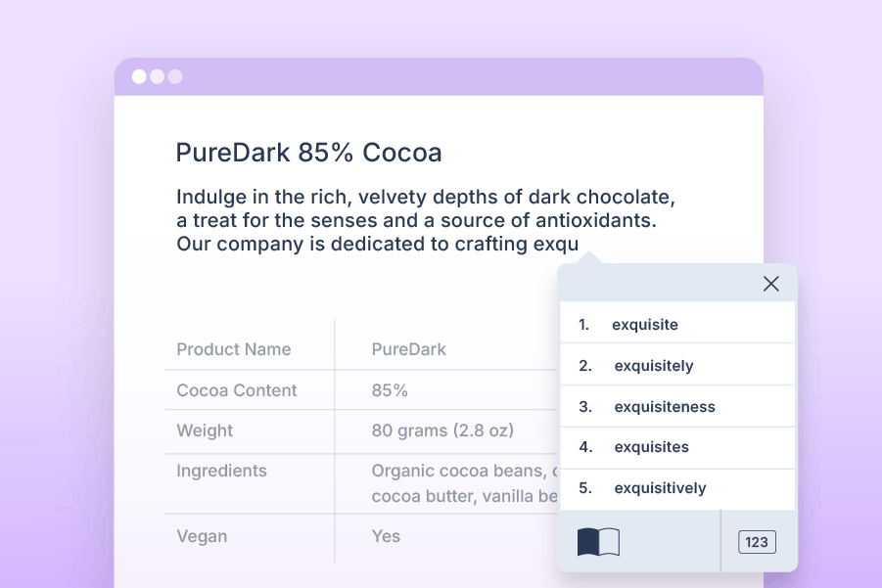Open the dictionary book icon
The width and height of the screenshot is (882, 588).
point(598,541)
